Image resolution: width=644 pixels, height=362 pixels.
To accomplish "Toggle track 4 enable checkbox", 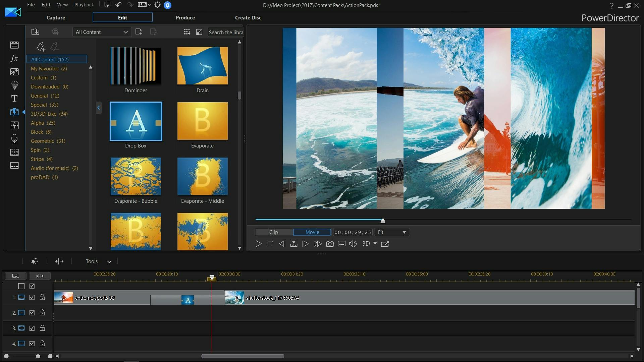I will point(32,344).
